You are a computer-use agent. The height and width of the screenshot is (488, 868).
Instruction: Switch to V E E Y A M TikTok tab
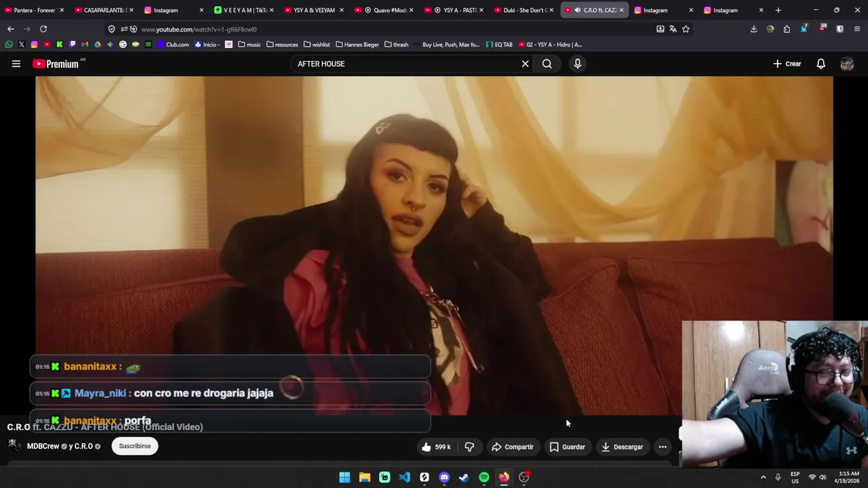click(x=244, y=10)
